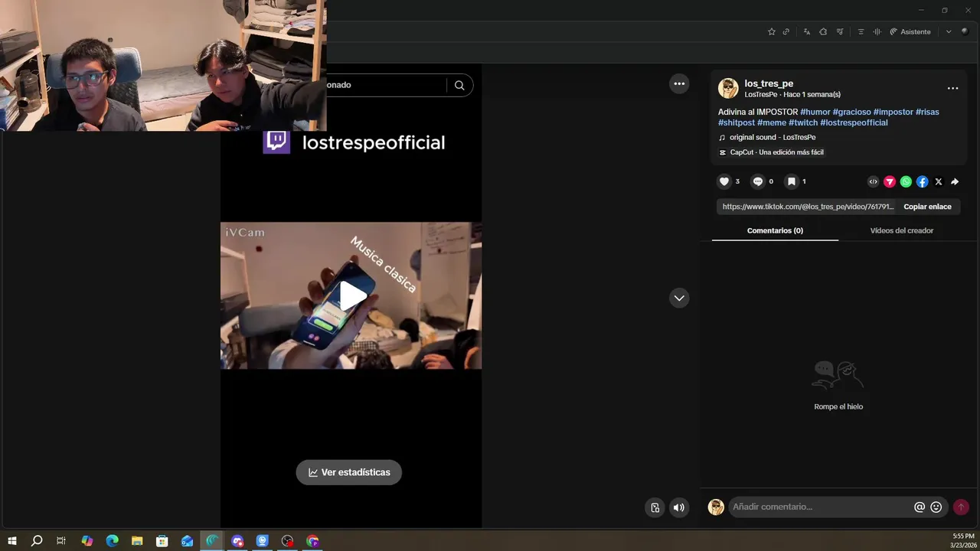Image resolution: width=980 pixels, height=551 pixels.
Task: Open browser profile sphere avatar
Action: click(x=965, y=31)
